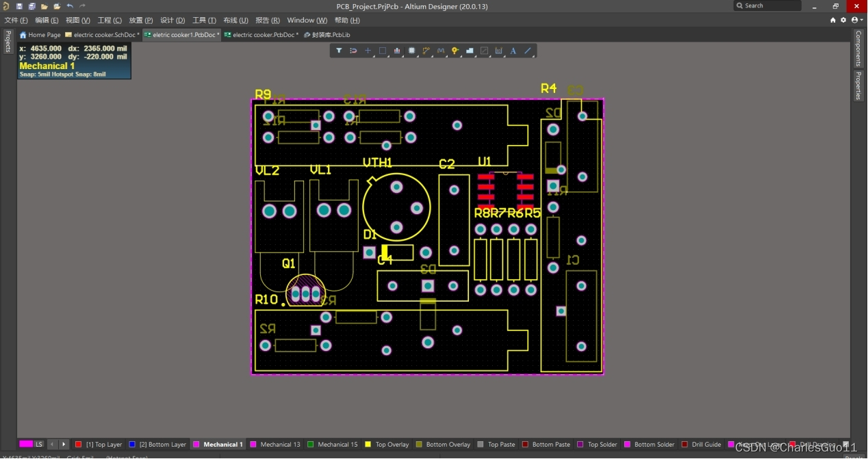Select the Bottom Overlay layer tab

coord(443,445)
